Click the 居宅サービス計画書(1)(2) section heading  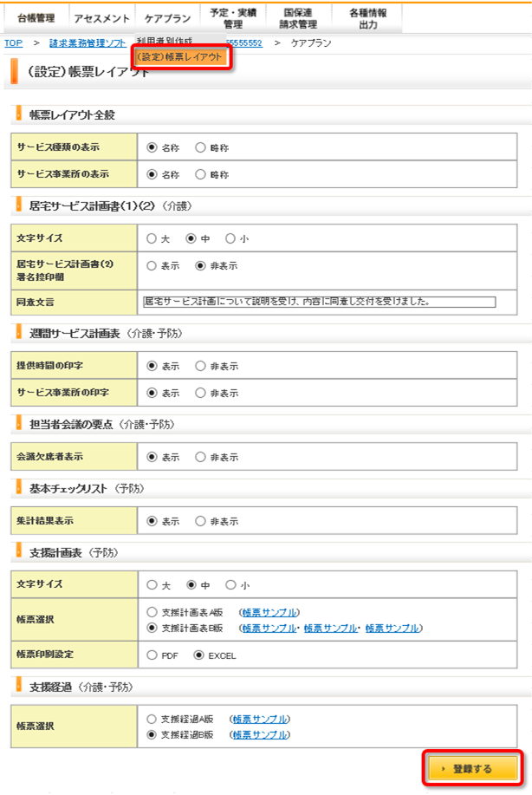(x=110, y=205)
